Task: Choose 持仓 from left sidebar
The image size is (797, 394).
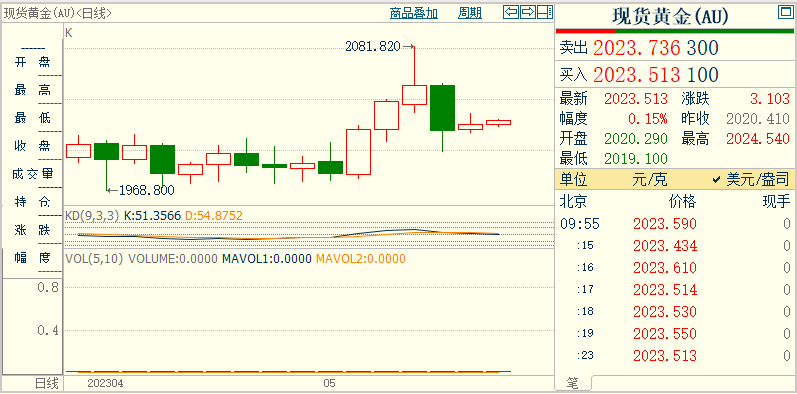Action: tap(33, 202)
